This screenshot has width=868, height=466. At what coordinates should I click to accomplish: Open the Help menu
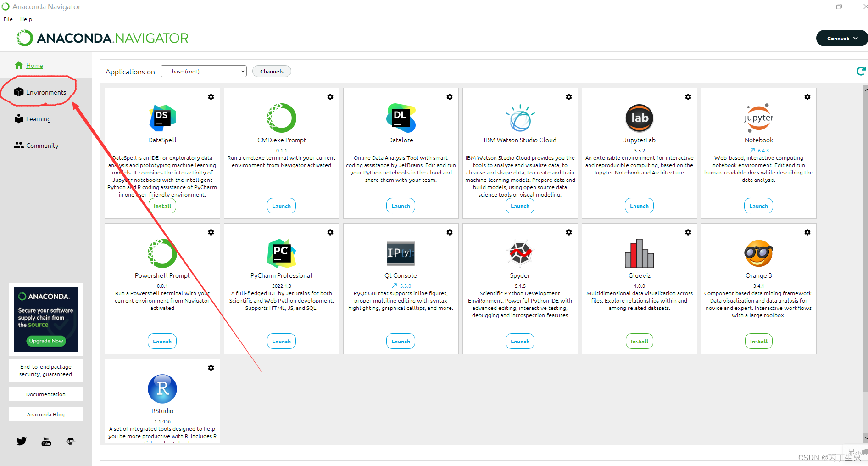[26, 19]
